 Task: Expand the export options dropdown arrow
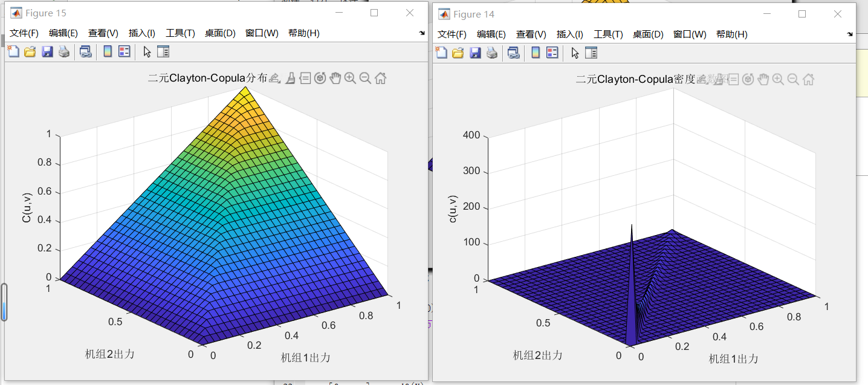click(x=280, y=82)
